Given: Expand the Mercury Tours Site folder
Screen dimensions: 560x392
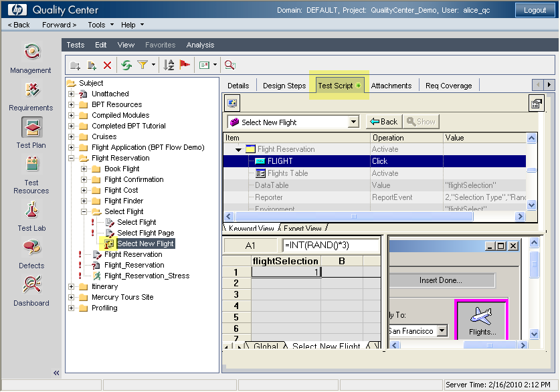Looking at the screenshot, I should coord(71,298).
